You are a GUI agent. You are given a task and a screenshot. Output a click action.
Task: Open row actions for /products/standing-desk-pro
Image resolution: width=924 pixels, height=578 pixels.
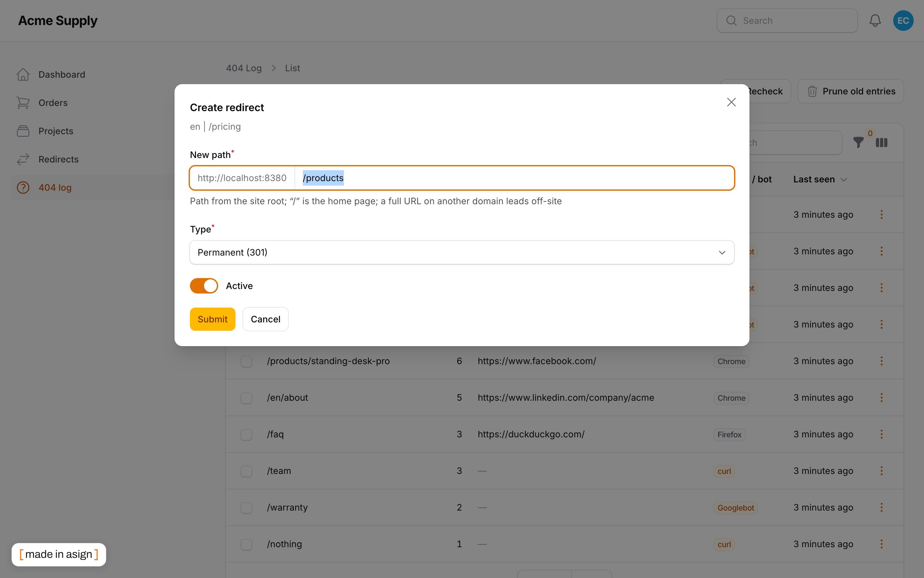(882, 361)
